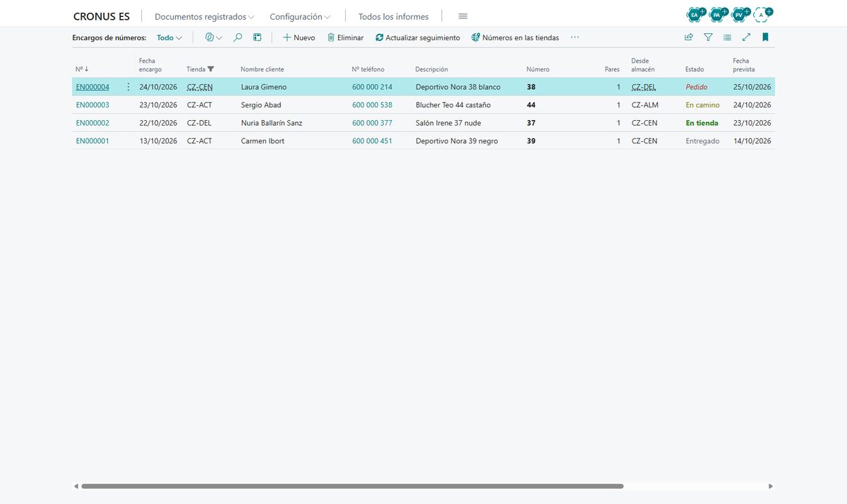Expand page with the diagonal arrows icon
Screen dimensions: 847x504
click(x=746, y=37)
